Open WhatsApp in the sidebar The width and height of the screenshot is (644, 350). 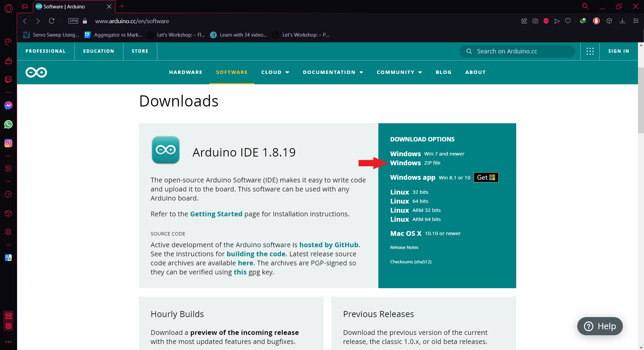click(x=8, y=124)
